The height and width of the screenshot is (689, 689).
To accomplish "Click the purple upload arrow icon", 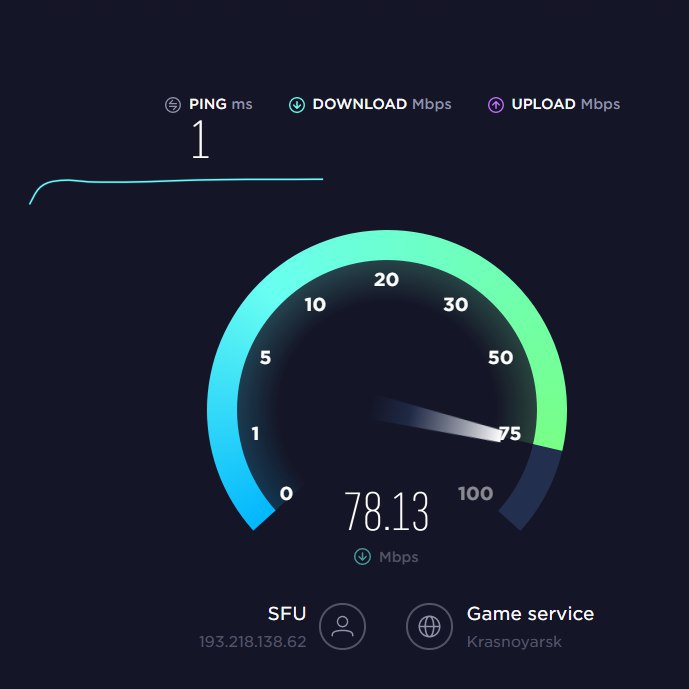I will [496, 105].
